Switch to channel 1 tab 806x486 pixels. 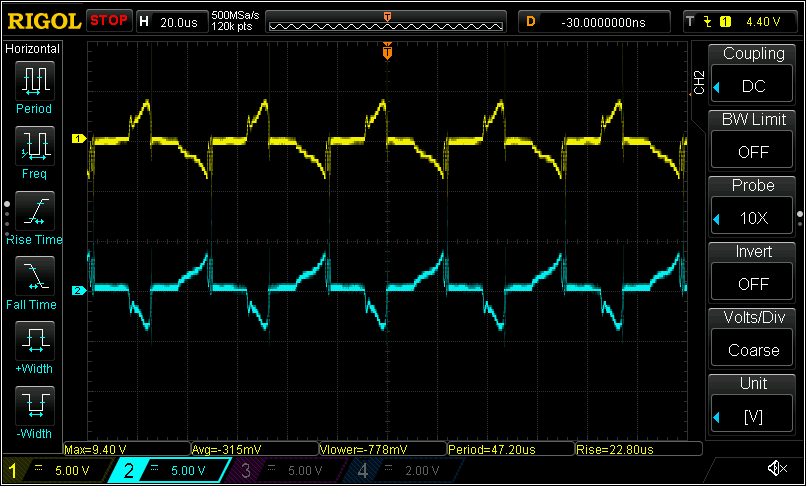50,469
